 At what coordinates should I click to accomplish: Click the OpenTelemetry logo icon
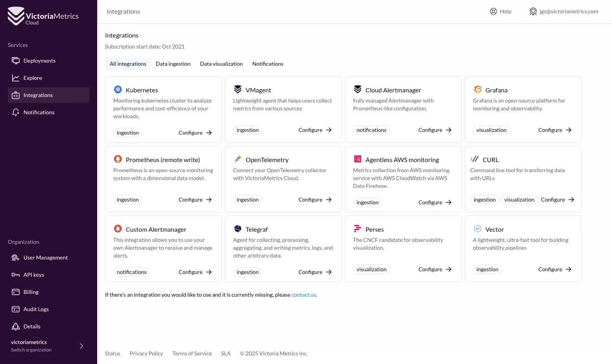click(x=238, y=159)
